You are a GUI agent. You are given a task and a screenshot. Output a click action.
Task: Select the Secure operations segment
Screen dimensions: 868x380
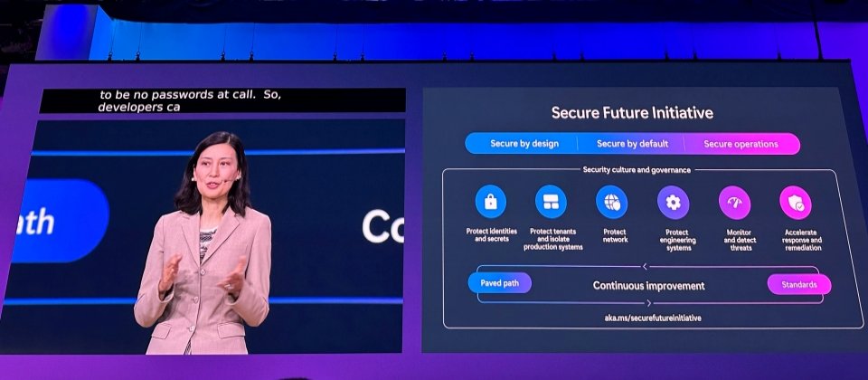pos(741,144)
